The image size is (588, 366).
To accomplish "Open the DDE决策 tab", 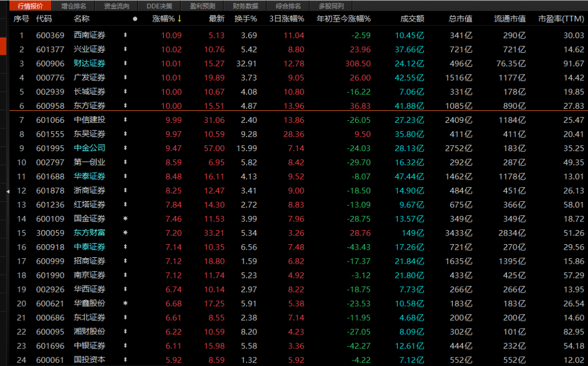I will click(159, 6).
